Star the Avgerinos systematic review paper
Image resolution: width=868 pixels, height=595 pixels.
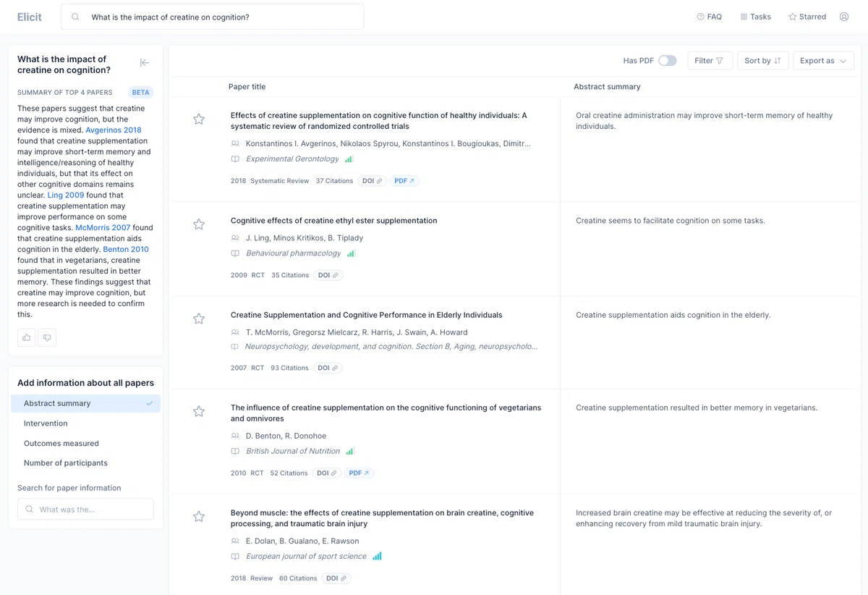[x=199, y=119]
